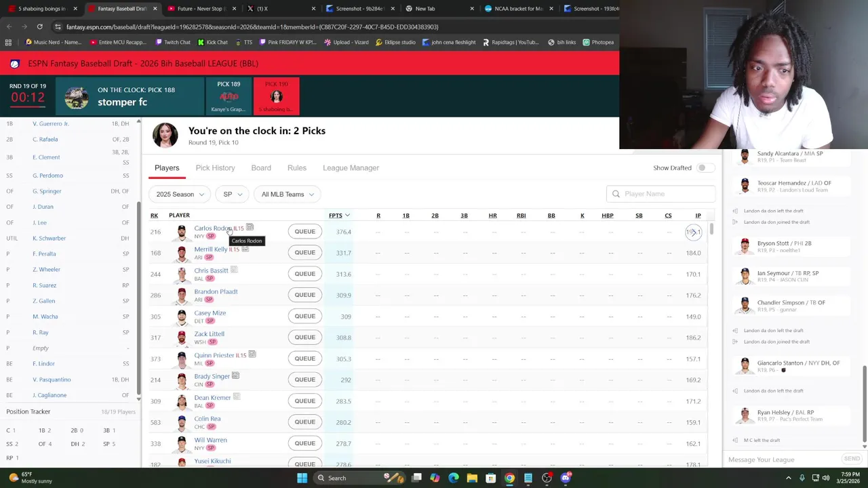This screenshot has width=868, height=488.
Task: Open Carlos Rodon's player news note icon
Action: pyautogui.click(x=250, y=227)
